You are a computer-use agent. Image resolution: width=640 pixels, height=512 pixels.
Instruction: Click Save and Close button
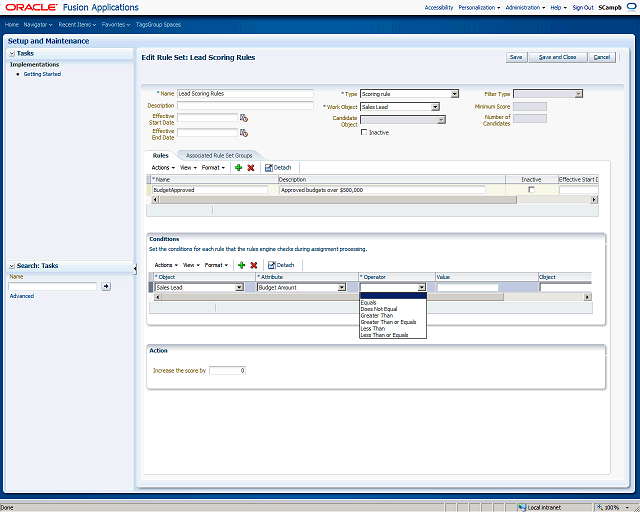[558, 57]
